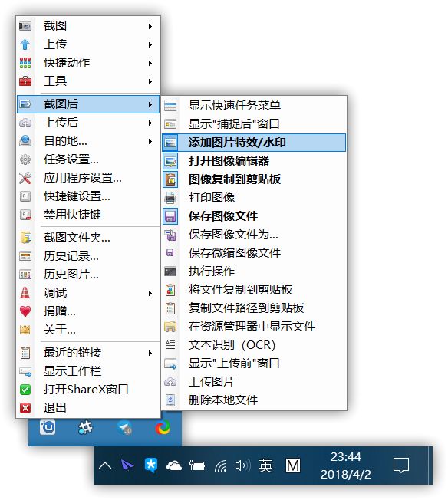Click the drive icon beside 目的地
Image resolution: width=448 pixels, height=500 pixels.
click(x=25, y=140)
